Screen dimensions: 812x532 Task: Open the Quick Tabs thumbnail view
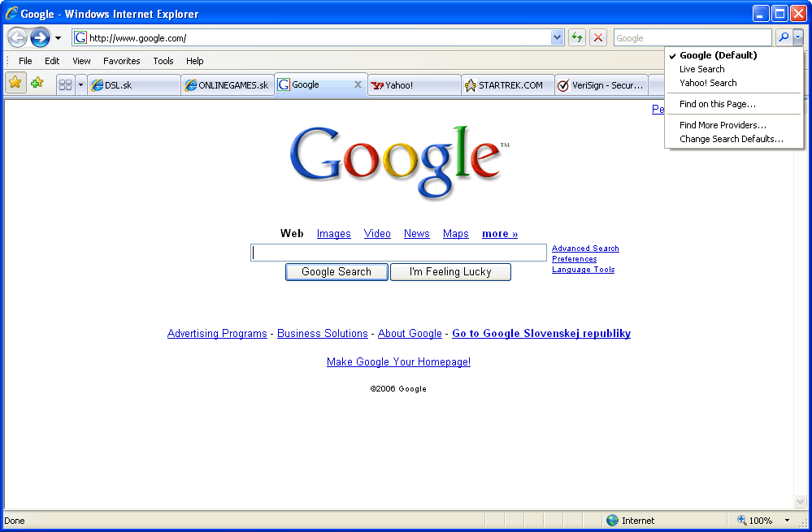[x=65, y=84]
